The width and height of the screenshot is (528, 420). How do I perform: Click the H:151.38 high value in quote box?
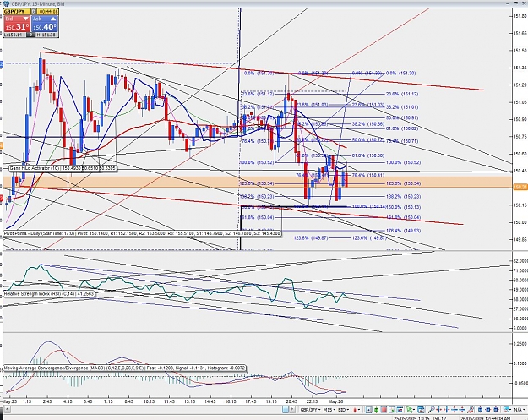coord(46,35)
